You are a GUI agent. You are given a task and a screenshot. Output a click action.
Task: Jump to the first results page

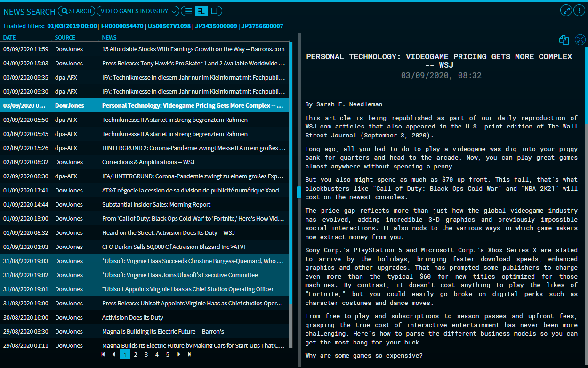pyautogui.click(x=103, y=354)
